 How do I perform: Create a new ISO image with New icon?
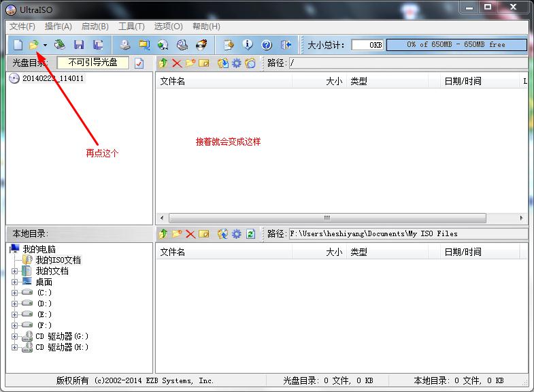point(18,45)
